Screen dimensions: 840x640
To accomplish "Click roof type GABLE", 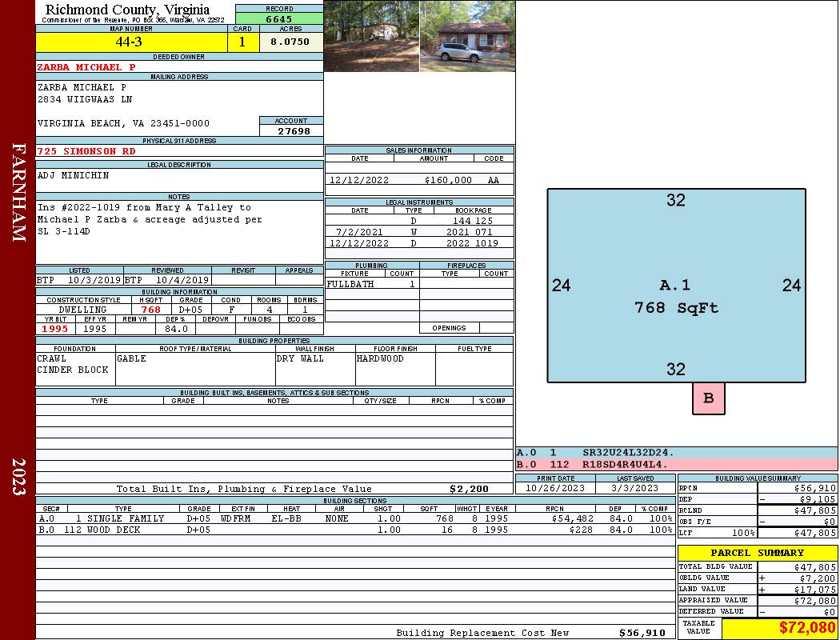I will coord(131,358).
